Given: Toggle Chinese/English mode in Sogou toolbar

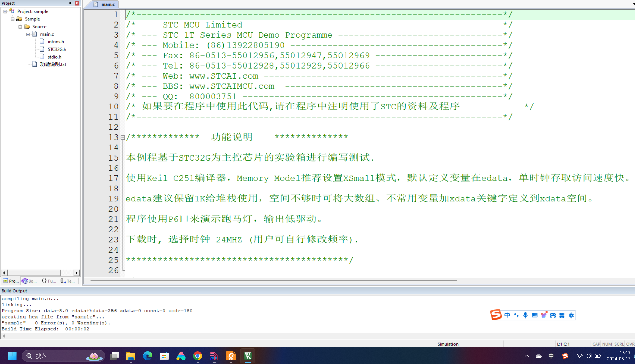Looking at the screenshot, I should pyautogui.click(x=507, y=315).
